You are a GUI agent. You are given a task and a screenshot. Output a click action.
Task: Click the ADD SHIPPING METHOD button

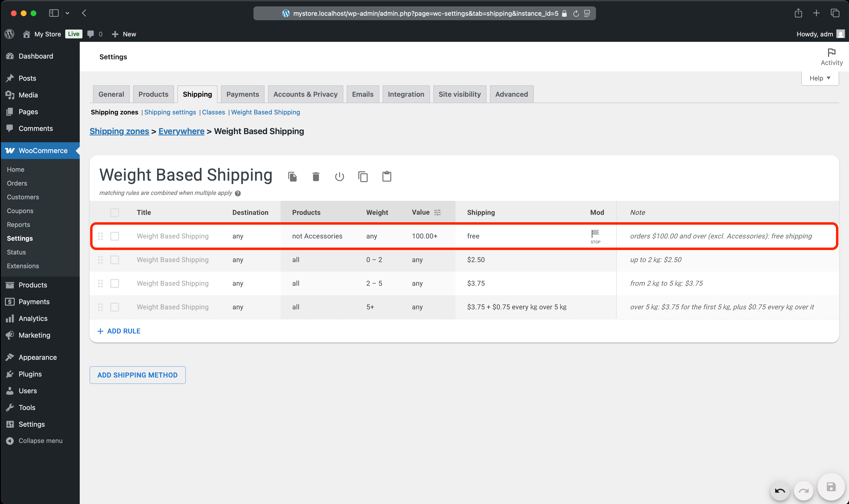click(137, 375)
